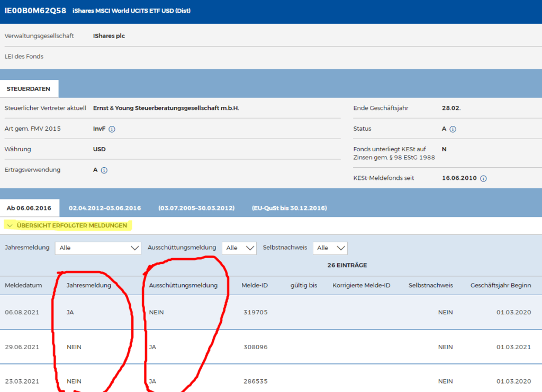Select the Steuerdaten tab
Viewport: 542px width, 392px height.
(x=29, y=89)
